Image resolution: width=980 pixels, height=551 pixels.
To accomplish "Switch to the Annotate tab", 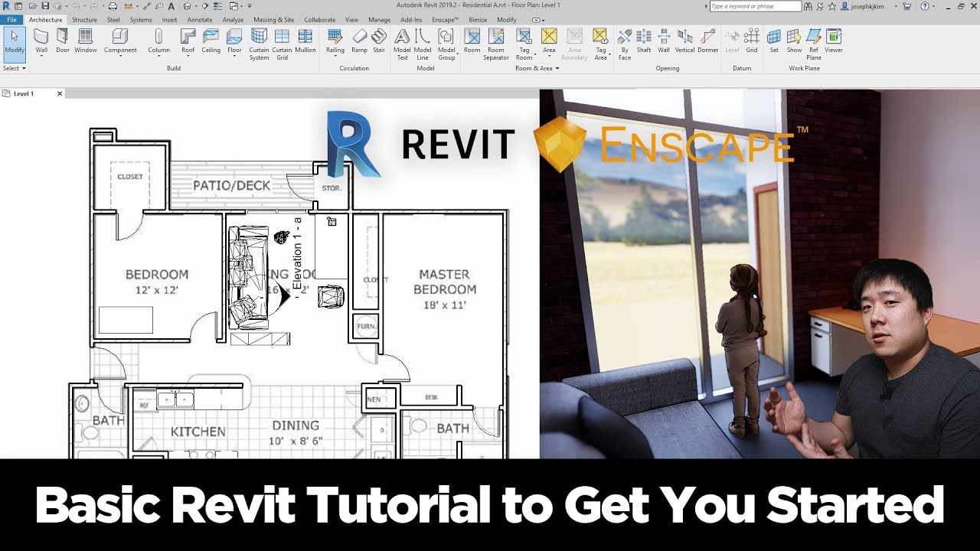I will point(200,20).
